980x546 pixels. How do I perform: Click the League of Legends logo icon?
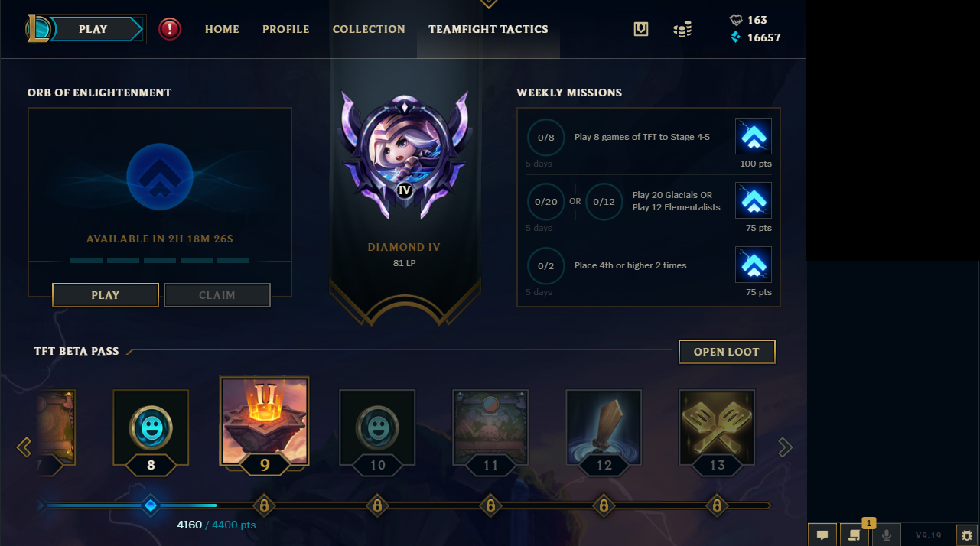click(39, 29)
